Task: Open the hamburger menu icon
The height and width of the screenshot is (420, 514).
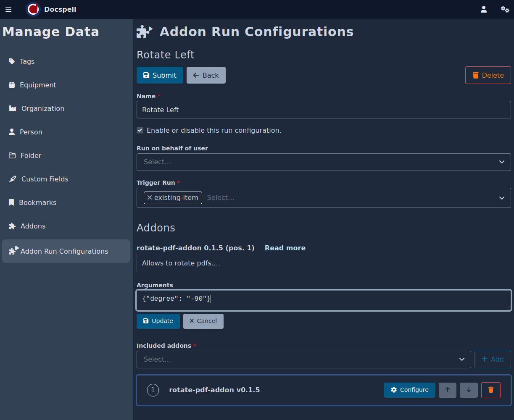Action: (8, 9)
